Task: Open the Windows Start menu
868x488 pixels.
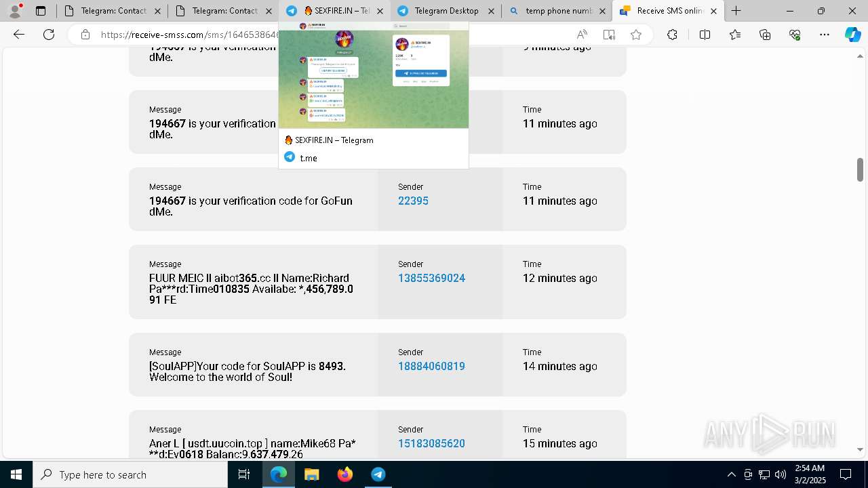Action: pos(16,474)
